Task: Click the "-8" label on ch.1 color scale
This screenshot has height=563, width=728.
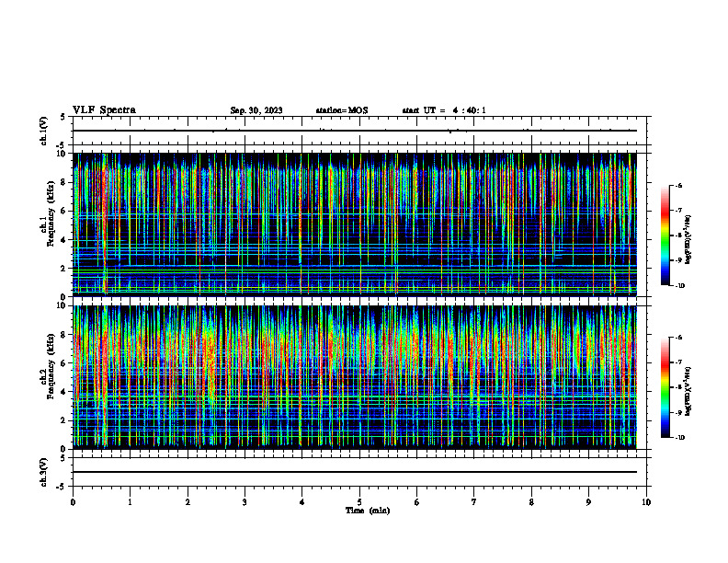Action: 678,236
